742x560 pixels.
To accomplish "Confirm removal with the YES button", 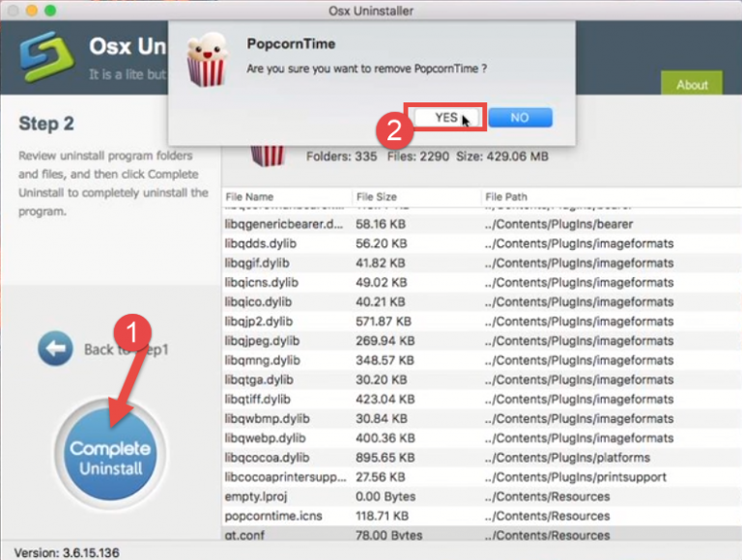I will click(447, 117).
